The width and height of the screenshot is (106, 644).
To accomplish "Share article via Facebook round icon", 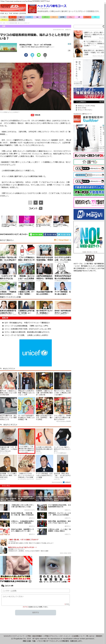I will tap(26, 55).
